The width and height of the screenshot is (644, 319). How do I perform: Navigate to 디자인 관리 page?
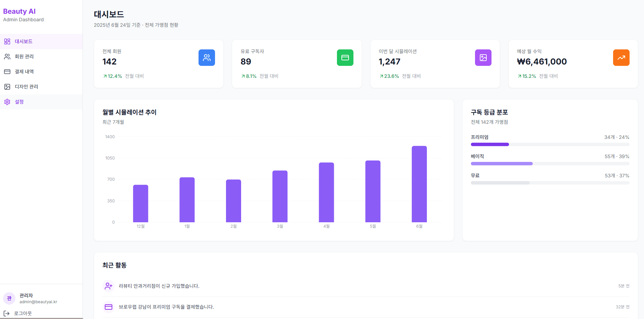[x=41, y=87]
